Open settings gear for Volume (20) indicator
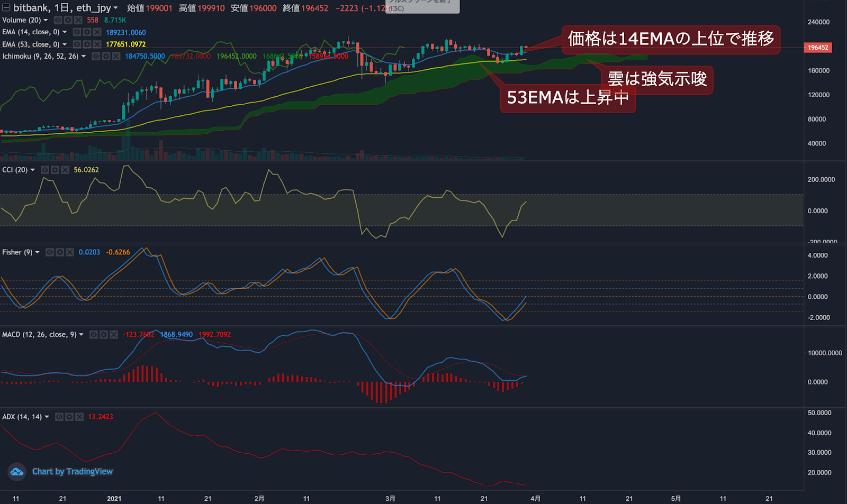Screen dimensions: 847x504 pos(68,20)
